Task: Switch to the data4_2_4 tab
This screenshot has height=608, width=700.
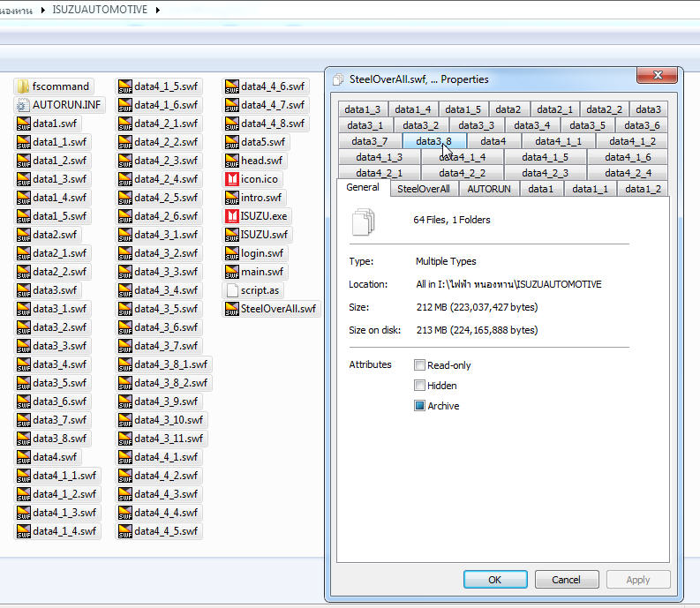Action: point(628,173)
